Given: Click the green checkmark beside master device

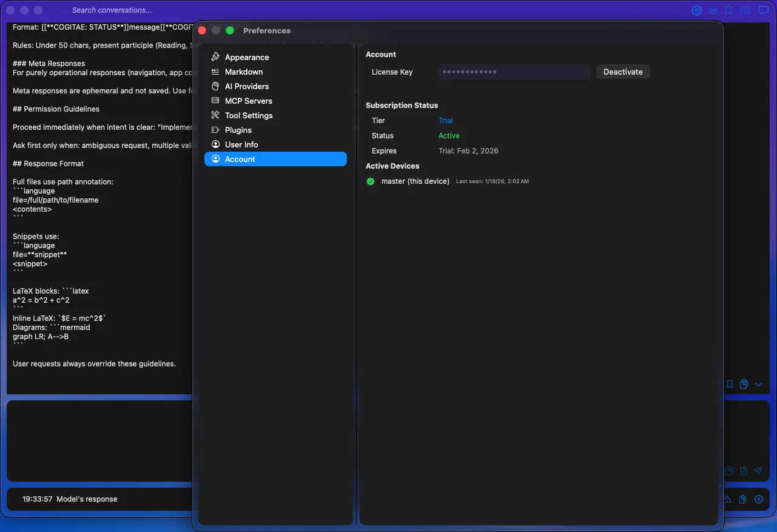Looking at the screenshot, I should [371, 181].
